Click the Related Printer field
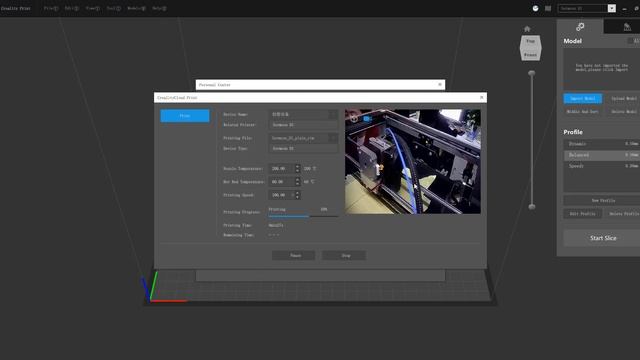 (303, 125)
